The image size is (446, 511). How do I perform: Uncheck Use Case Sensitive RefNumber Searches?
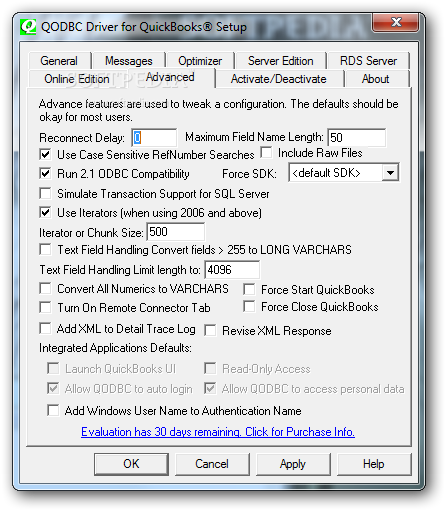(x=45, y=154)
